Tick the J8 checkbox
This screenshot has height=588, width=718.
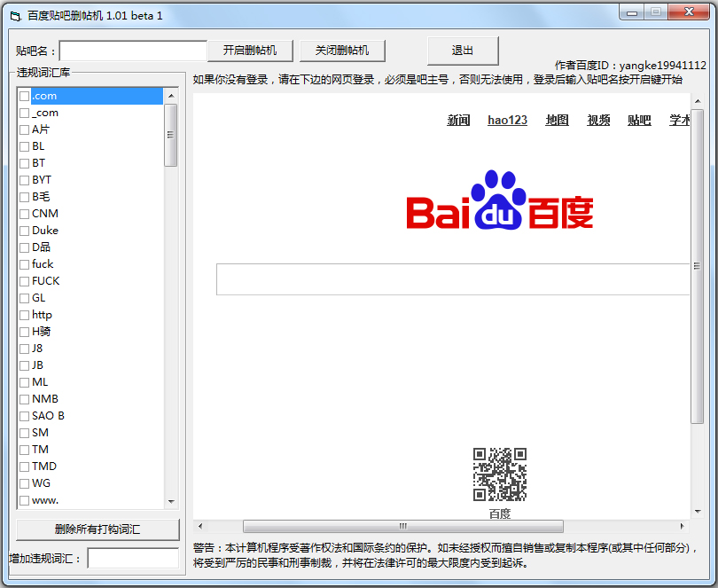[x=24, y=349]
